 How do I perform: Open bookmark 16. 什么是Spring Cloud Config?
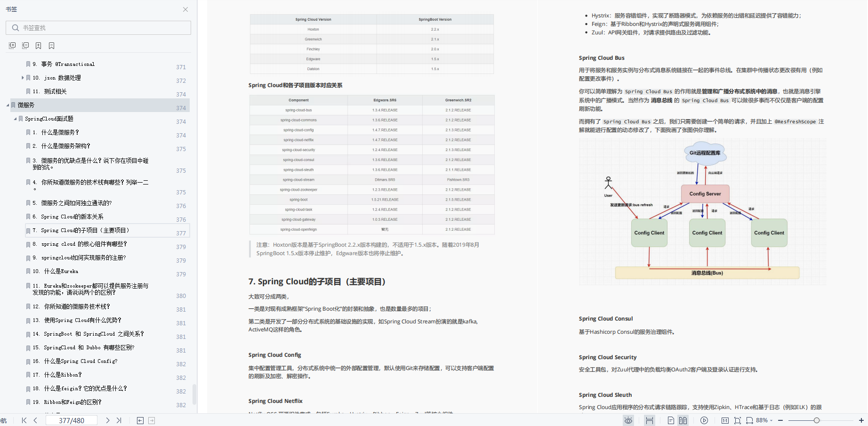[x=75, y=361]
